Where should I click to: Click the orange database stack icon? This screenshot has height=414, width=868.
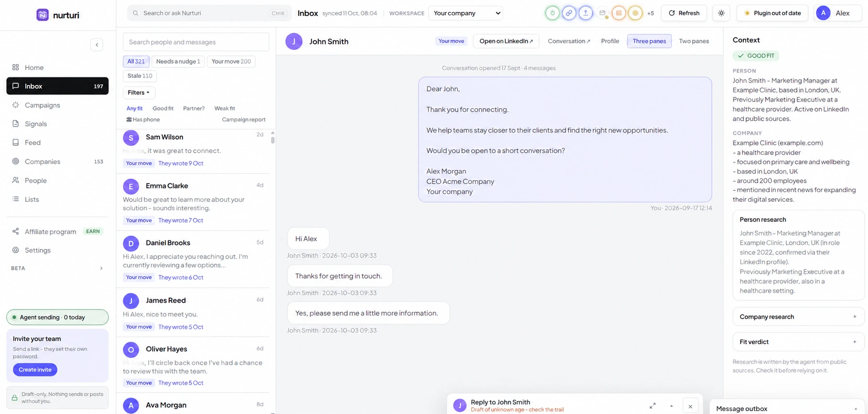618,13
